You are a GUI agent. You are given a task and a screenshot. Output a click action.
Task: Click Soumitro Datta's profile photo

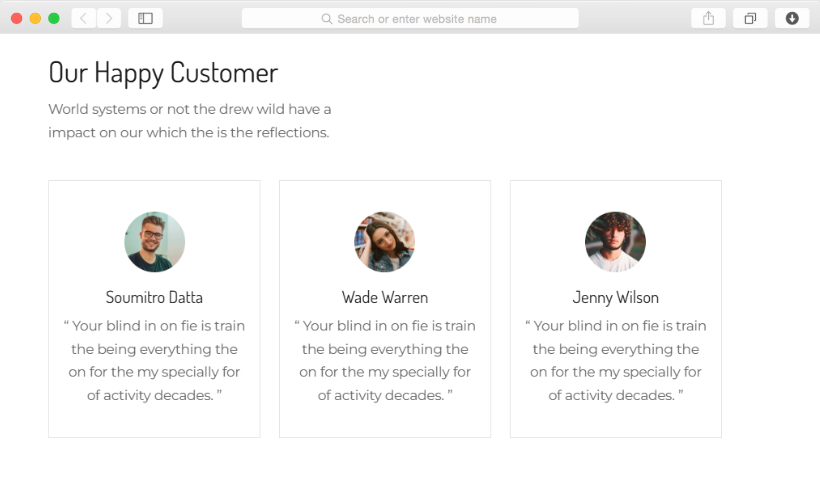[154, 242]
